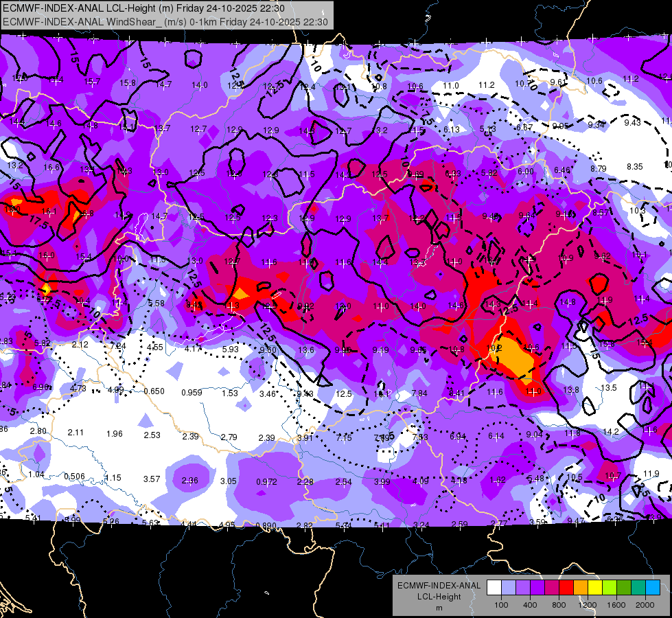The image size is (672, 618).
Task: Click the grid value 5.93
Action: 230,350
